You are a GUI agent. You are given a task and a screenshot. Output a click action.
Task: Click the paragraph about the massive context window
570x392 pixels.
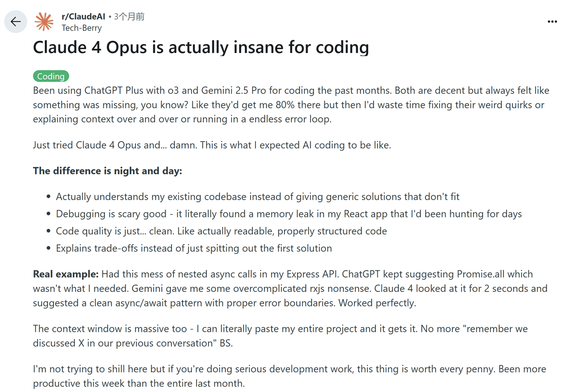(280, 336)
